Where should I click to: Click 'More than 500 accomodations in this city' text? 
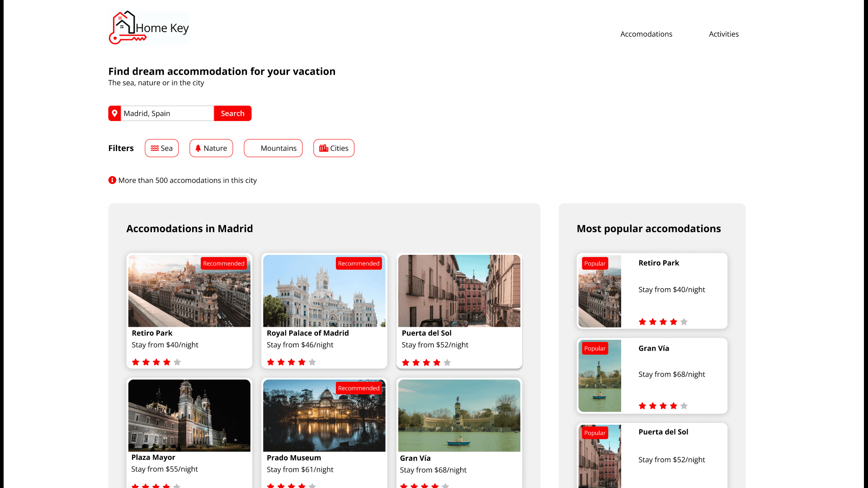[x=188, y=180]
